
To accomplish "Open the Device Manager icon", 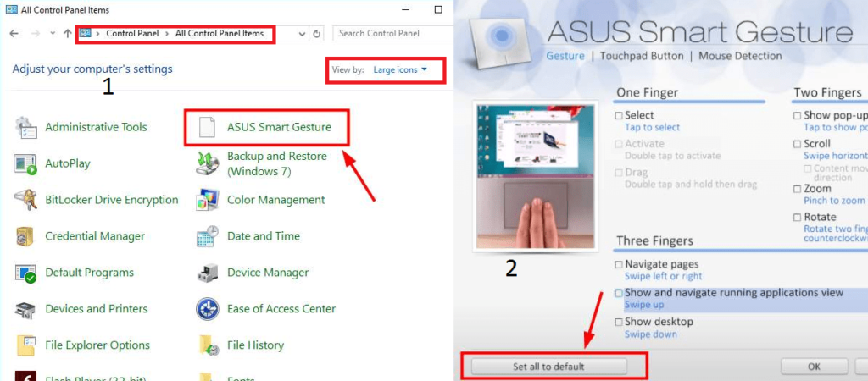I will [207, 273].
